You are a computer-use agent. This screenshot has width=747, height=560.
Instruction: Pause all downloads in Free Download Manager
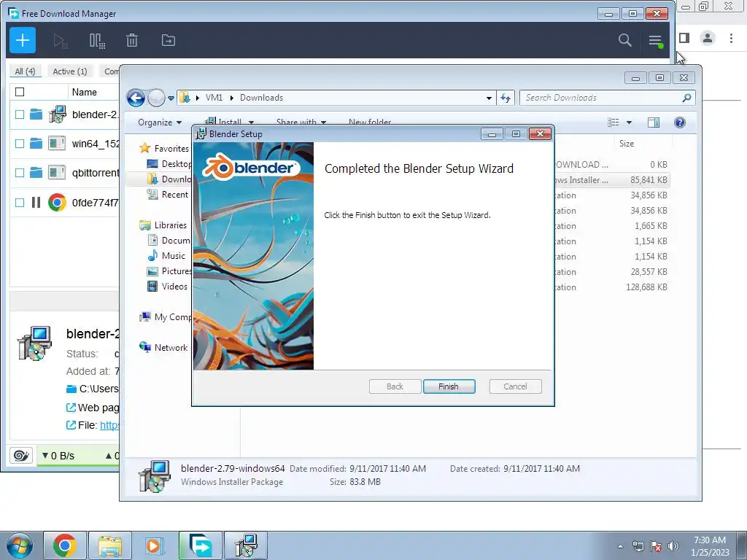click(x=97, y=41)
